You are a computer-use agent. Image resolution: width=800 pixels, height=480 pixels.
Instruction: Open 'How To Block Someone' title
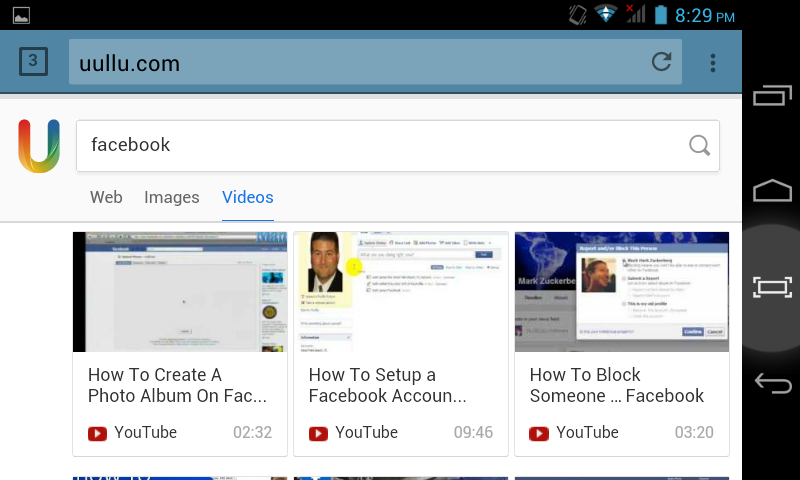[617, 385]
